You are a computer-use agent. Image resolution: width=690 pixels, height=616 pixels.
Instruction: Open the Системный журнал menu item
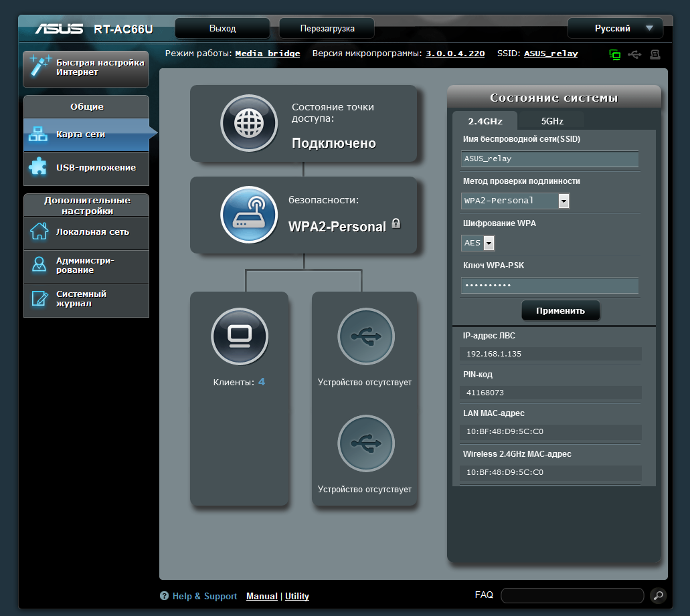pyautogui.click(x=86, y=300)
